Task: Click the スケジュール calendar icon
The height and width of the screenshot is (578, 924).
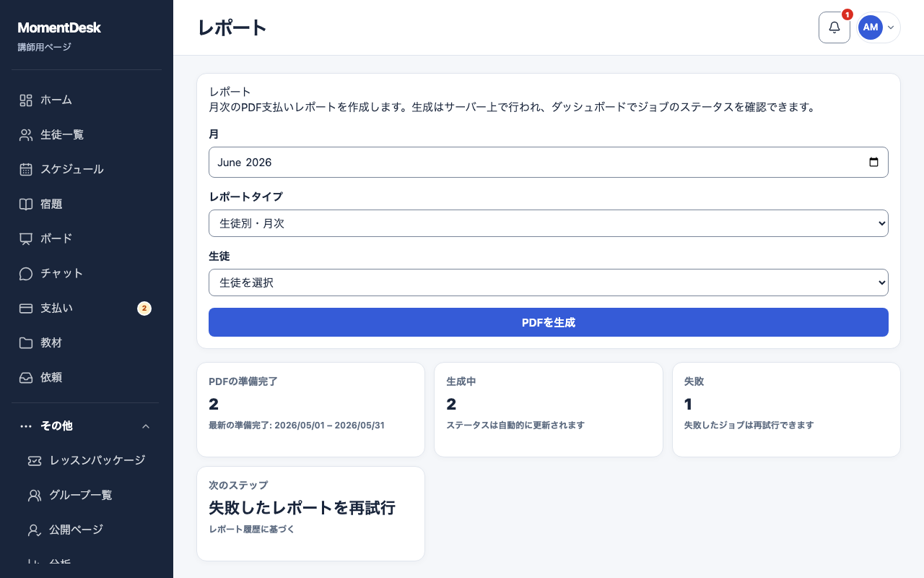Action: [26, 170]
